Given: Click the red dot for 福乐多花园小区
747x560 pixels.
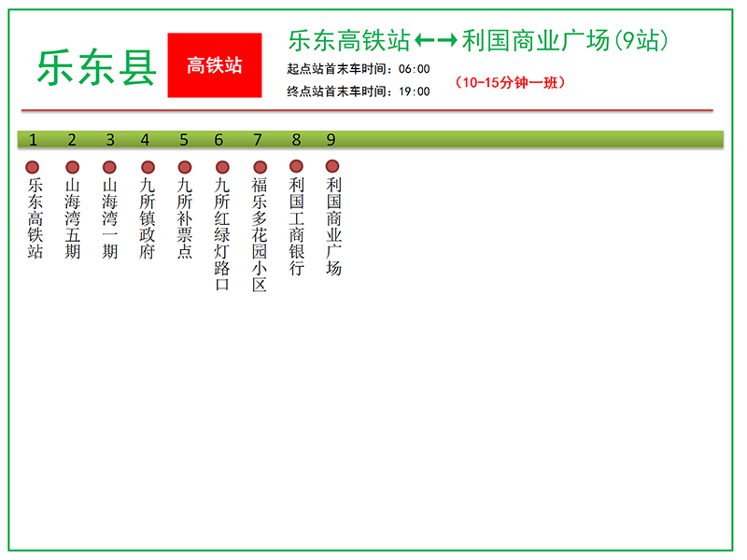Looking at the screenshot, I should coord(261,167).
